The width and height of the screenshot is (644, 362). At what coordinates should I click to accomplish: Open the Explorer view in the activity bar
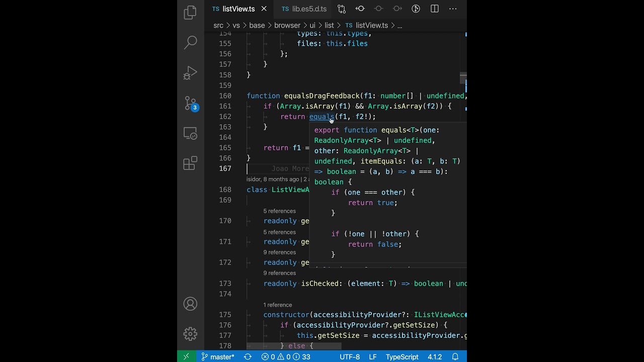pos(190,13)
